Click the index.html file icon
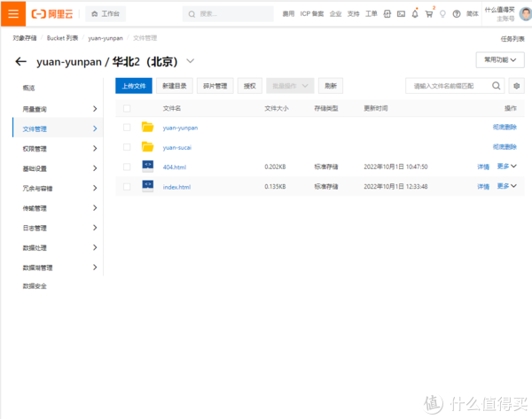This screenshot has width=532, height=419. (x=147, y=186)
